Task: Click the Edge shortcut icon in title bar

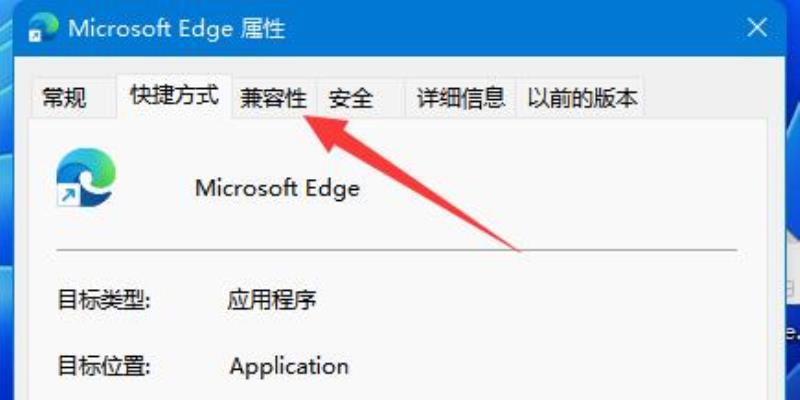Action: 43,28
